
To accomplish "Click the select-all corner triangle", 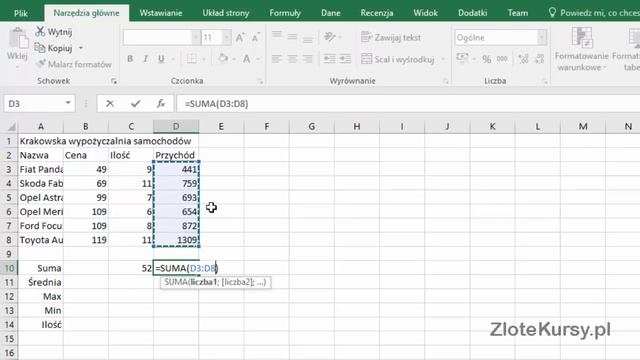I will coord(11,127).
